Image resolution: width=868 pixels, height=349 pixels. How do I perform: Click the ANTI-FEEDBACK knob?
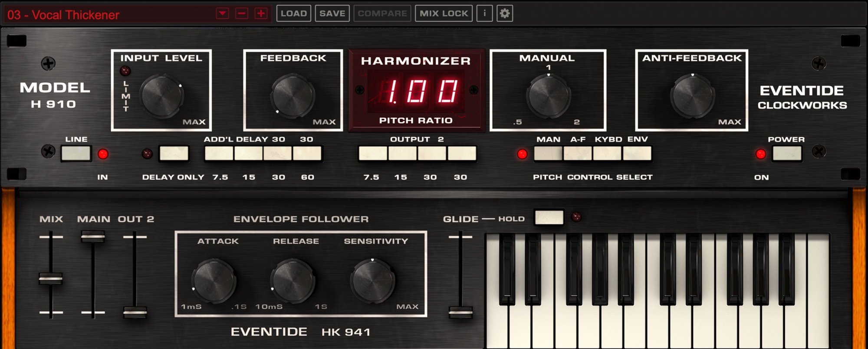click(x=692, y=95)
